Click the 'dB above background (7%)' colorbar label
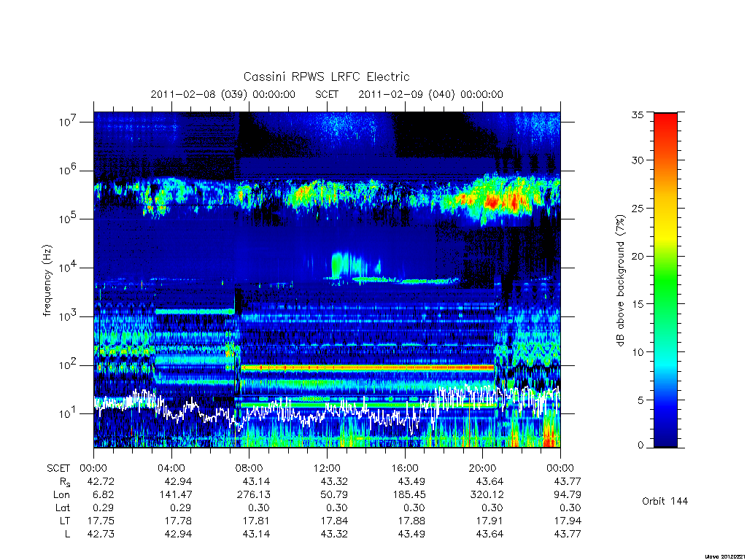The width and height of the screenshot is (747, 560). click(x=620, y=281)
